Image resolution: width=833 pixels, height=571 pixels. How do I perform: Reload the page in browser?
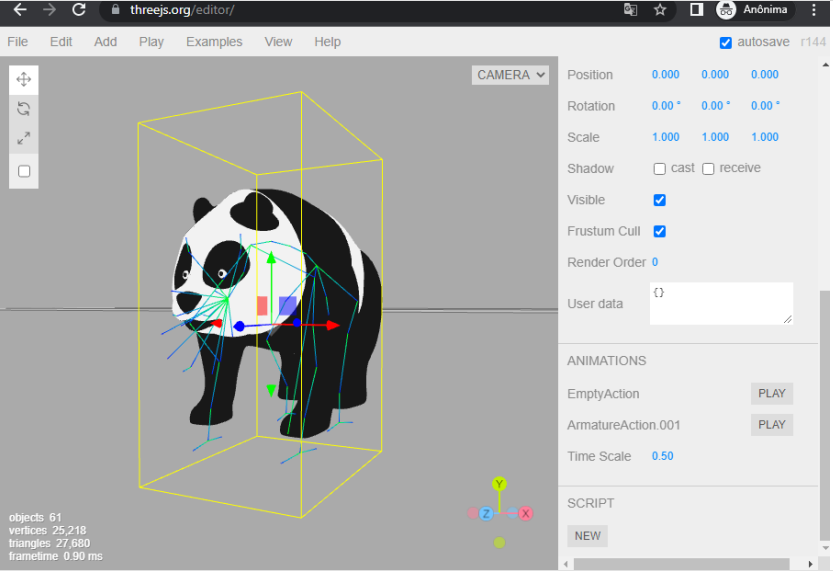click(x=79, y=10)
